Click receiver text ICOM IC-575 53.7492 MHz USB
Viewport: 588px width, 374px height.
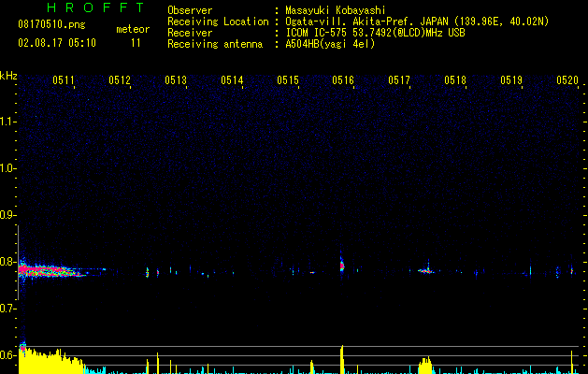point(375,33)
